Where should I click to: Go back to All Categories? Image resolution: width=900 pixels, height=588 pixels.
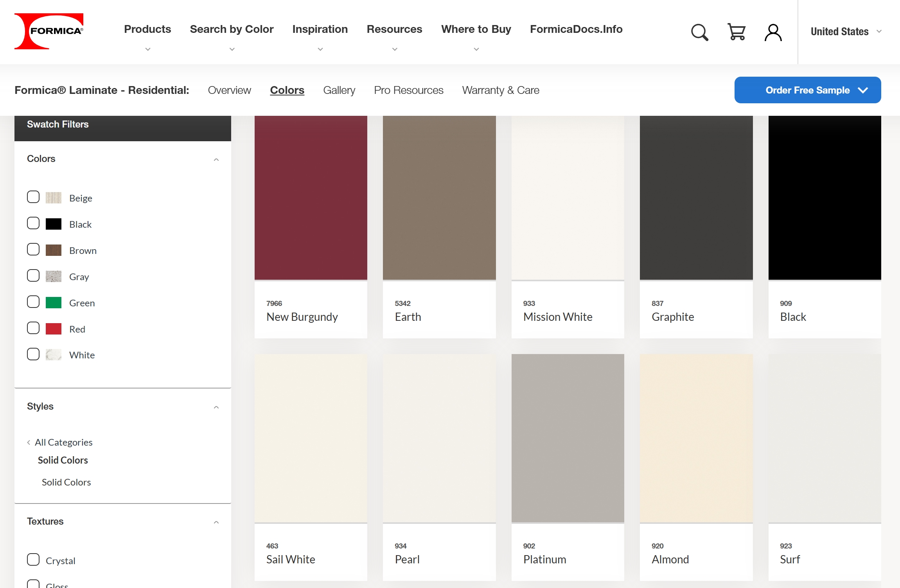coord(63,442)
